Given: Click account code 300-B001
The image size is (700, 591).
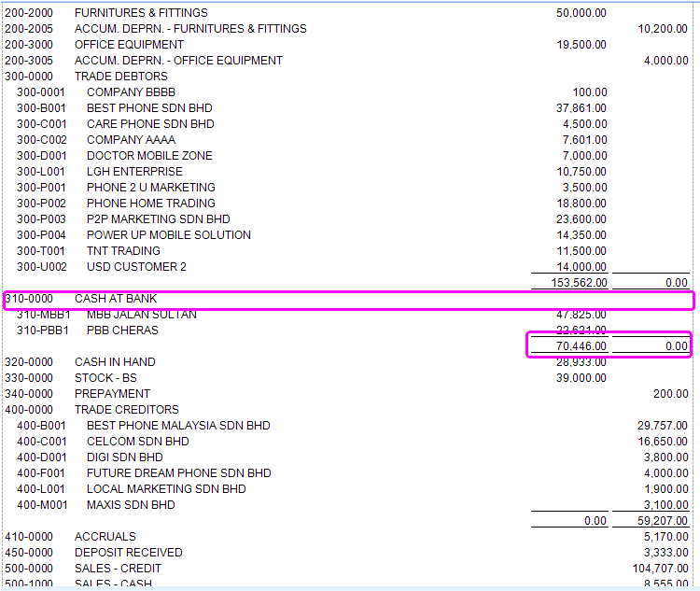Looking at the screenshot, I should [41, 108].
